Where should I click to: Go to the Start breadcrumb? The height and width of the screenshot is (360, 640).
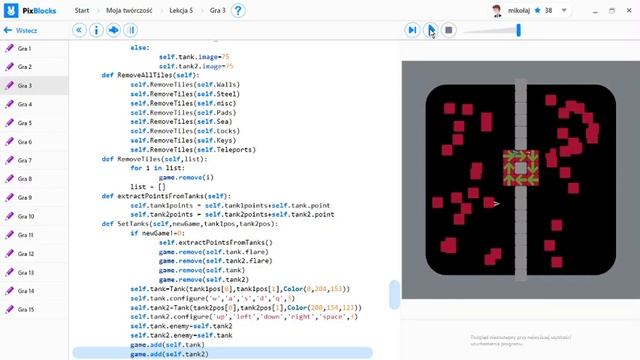(x=82, y=11)
